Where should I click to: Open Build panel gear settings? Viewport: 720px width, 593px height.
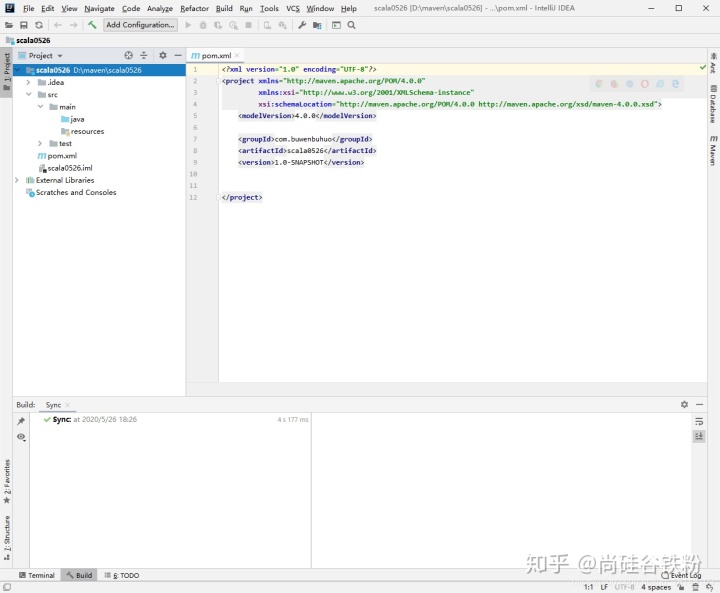(x=684, y=404)
